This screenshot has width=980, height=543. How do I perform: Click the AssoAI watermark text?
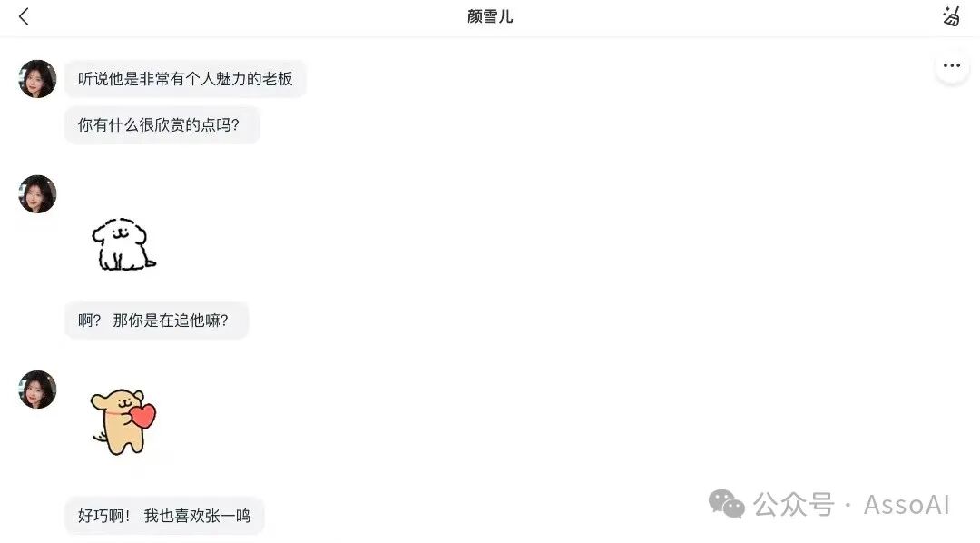point(906,505)
